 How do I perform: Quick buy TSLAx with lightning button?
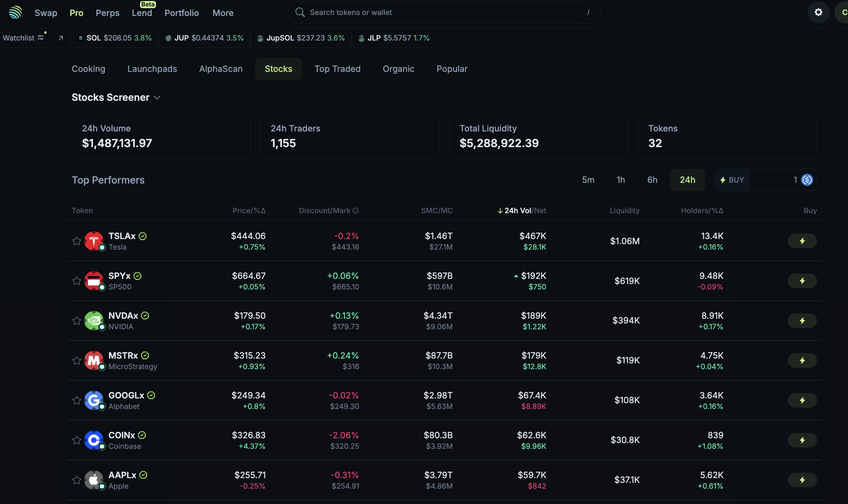(x=802, y=241)
